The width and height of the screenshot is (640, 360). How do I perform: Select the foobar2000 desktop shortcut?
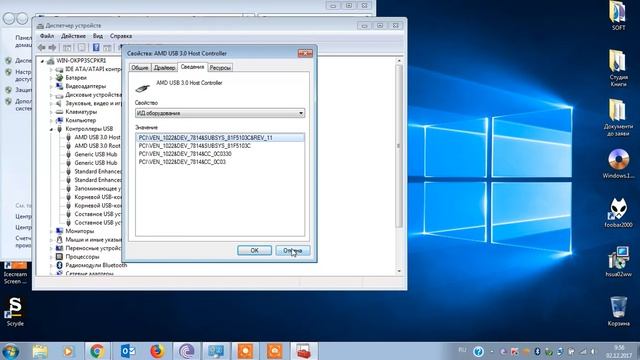(x=618, y=213)
